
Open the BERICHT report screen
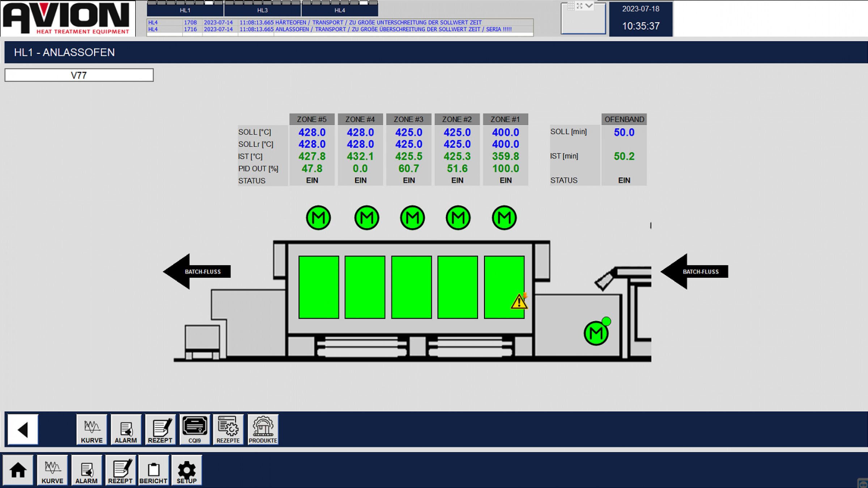click(153, 470)
